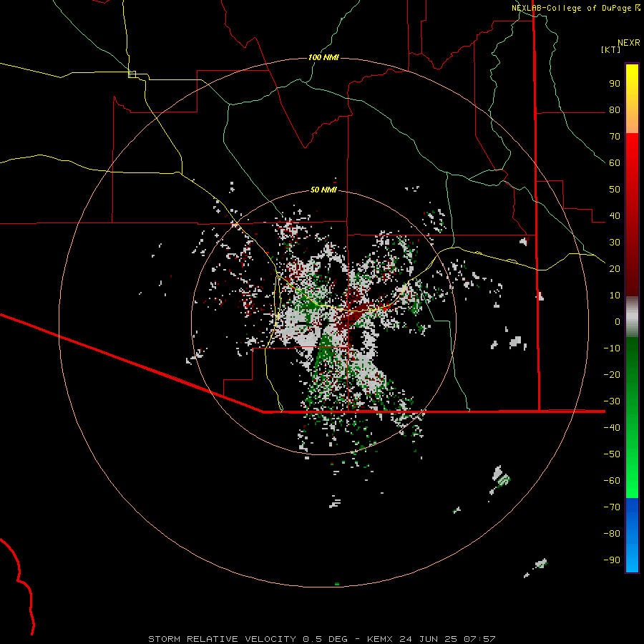Click the -20 knot scale value
This screenshot has width=644, height=644.
tap(612, 375)
